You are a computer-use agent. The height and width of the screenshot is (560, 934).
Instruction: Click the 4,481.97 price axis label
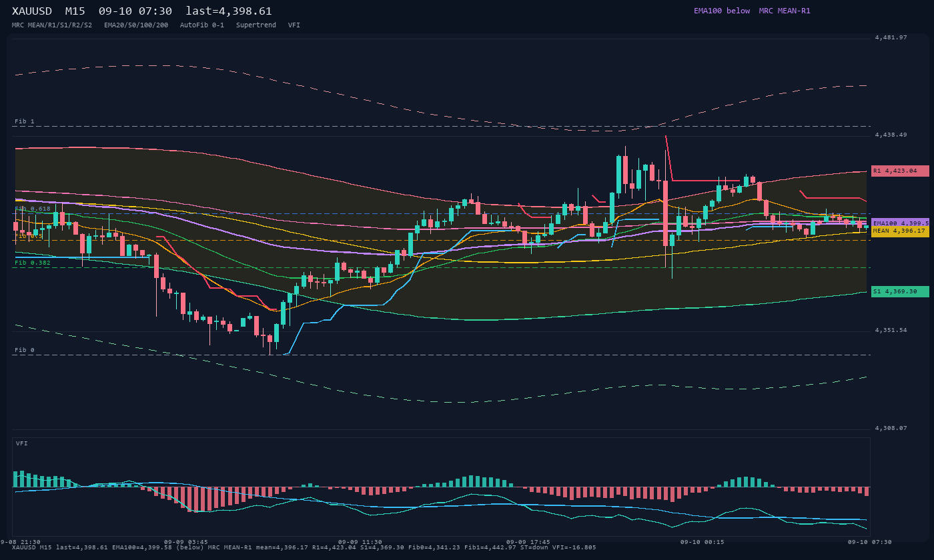point(891,37)
